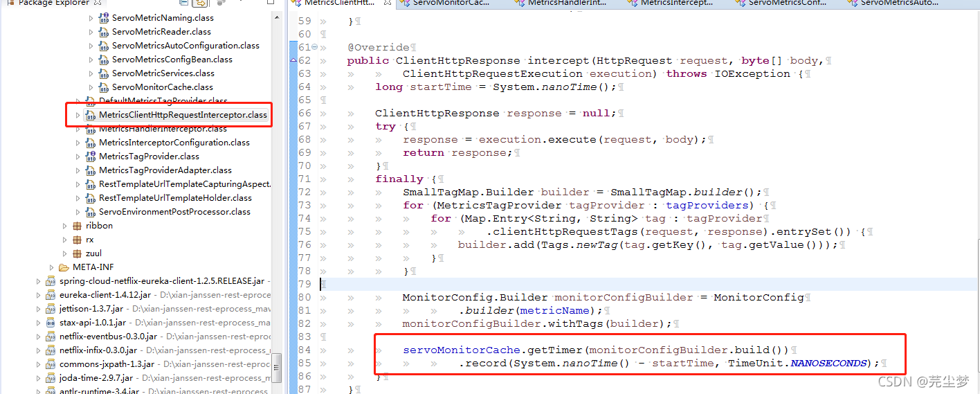
Task: Expand ServoMetricsAutoConfiguration.class node
Action: point(91,46)
